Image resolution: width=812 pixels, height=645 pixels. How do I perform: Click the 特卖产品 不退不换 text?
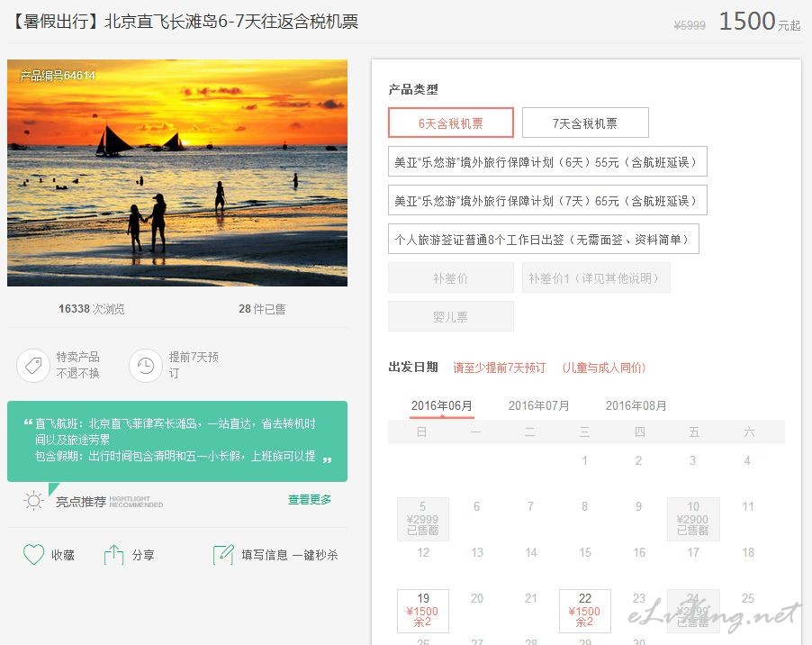coord(77,365)
